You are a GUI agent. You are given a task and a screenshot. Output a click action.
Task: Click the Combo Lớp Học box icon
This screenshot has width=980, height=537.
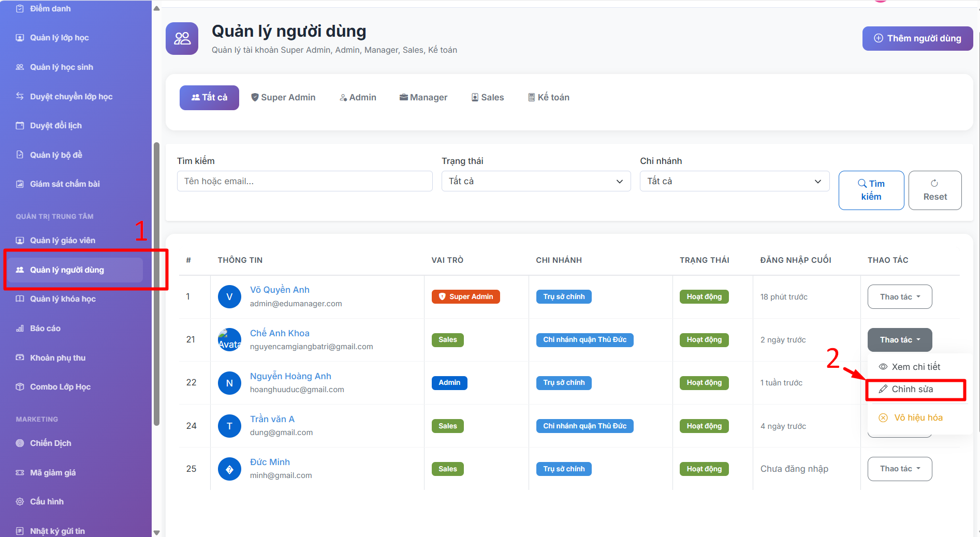coord(20,387)
